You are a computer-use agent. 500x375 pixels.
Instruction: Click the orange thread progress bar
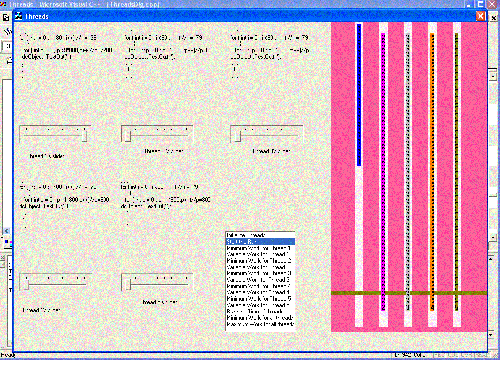coord(432,172)
